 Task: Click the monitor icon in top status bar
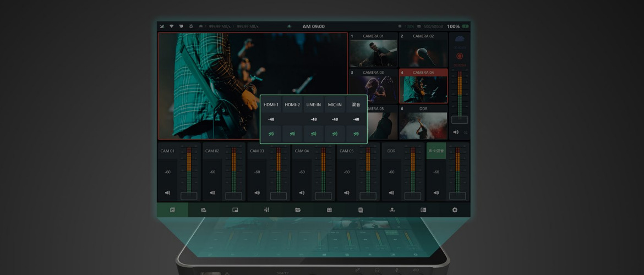(x=181, y=26)
